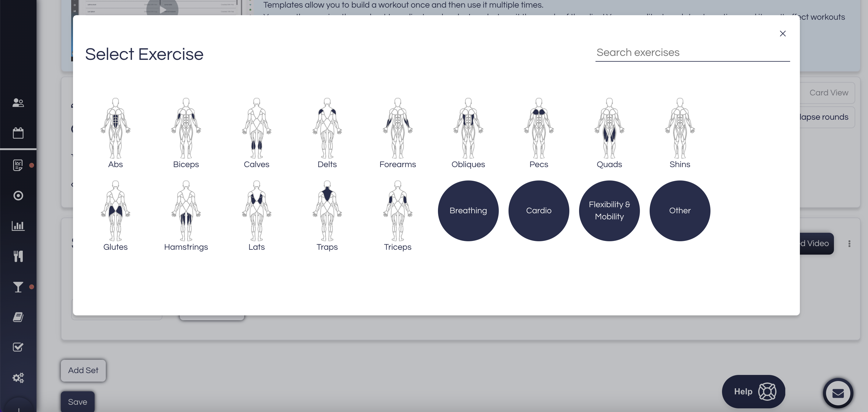Pick the Hamstrings body diagram
Screen dimensions: 868x412
pyautogui.click(x=186, y=211)
